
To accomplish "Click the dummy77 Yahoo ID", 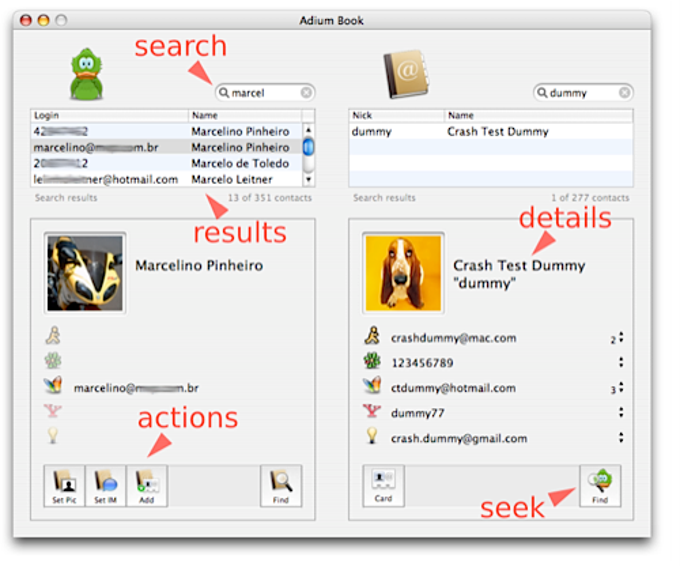I will tap(418, 413).
